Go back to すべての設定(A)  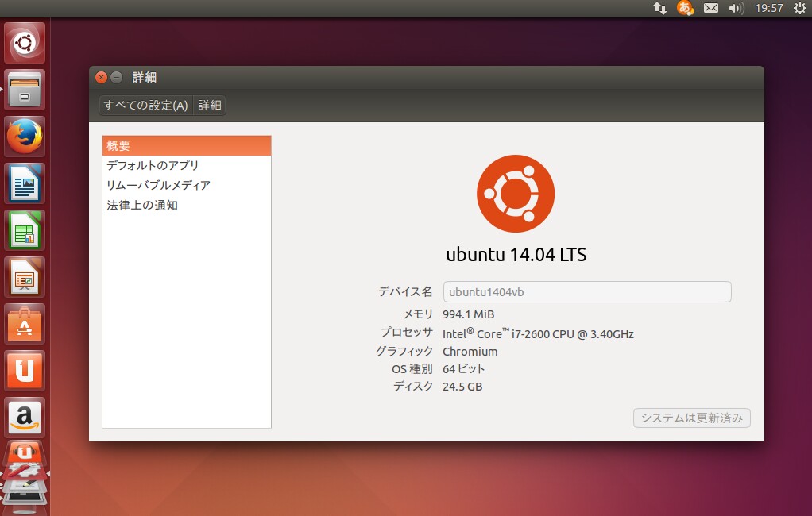(145, 105)
